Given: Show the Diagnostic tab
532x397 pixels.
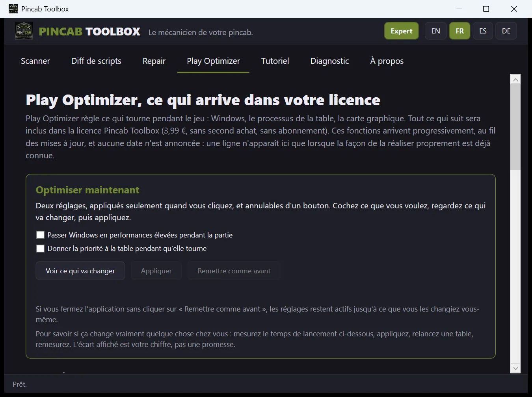Looking at the screenshot, I should 329,61.
